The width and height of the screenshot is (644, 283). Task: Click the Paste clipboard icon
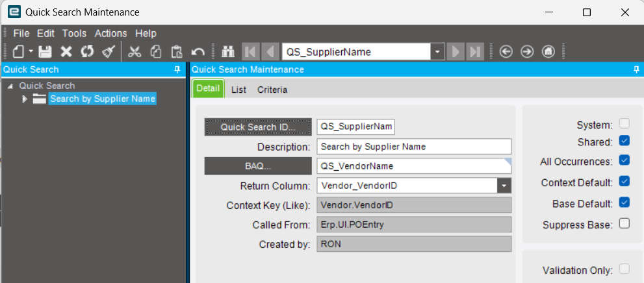pyautogui.click(x=177, y=52)
